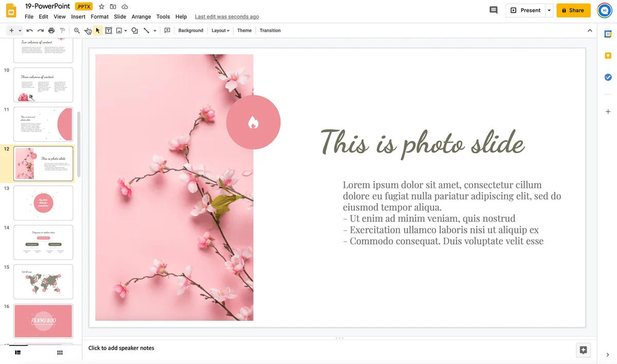Click the Redo arrow icon
The image size is (617, 364).
pos(41,31)
